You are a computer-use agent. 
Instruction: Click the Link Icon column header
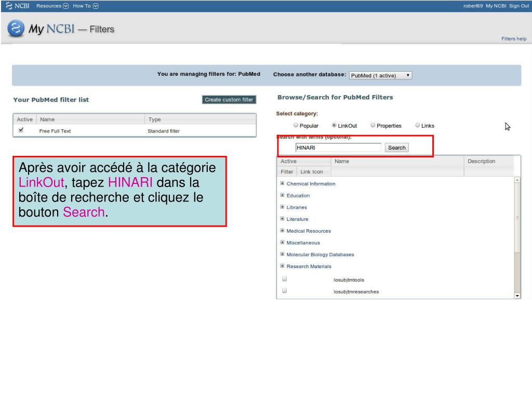pyautogui.click(x=312, y=171)
